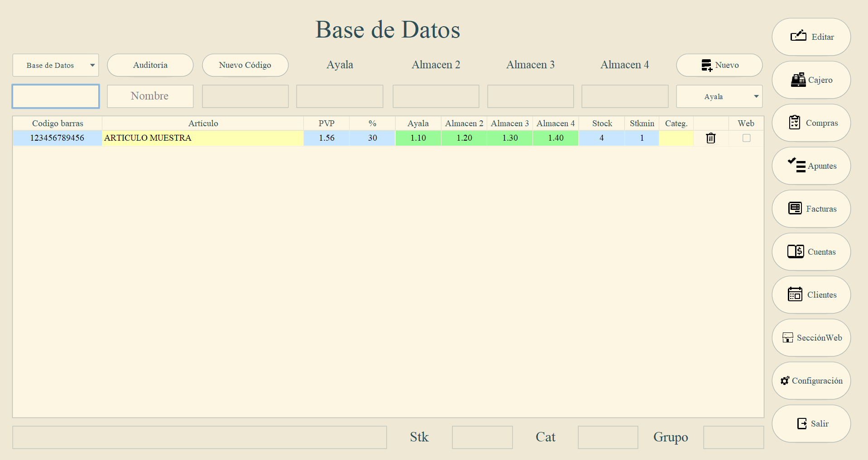The width and height of the screenshot is (868, 460).
Task: Open the Base de Datos dropdown
Action: 56,65
